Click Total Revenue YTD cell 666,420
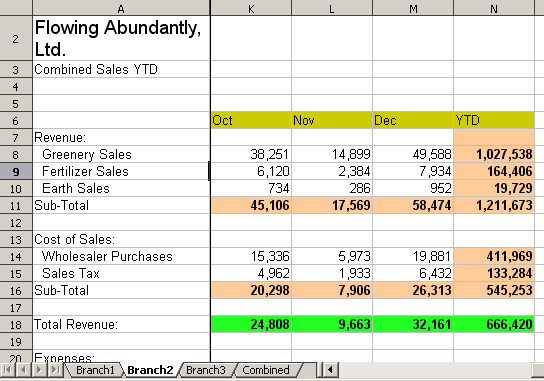This screenshot has height=381, width=544. [x=494, y=324]
